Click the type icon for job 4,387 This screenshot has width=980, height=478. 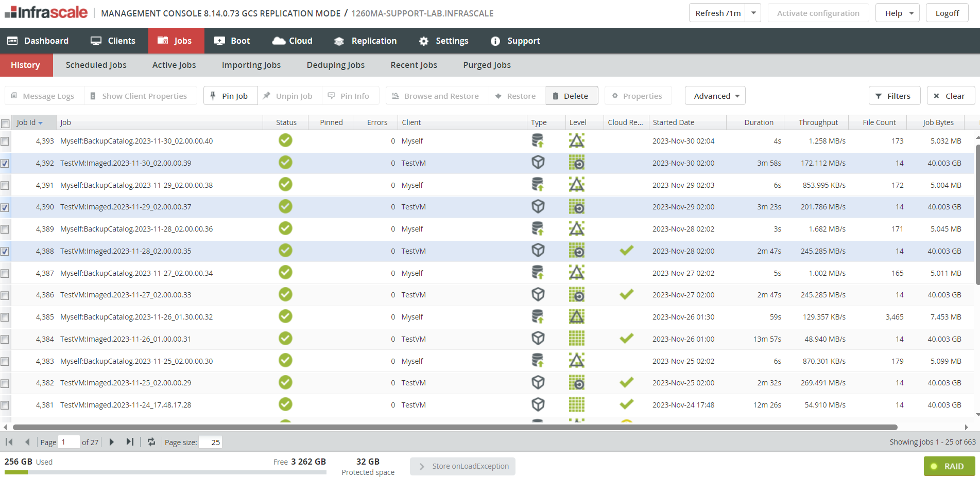538,273
